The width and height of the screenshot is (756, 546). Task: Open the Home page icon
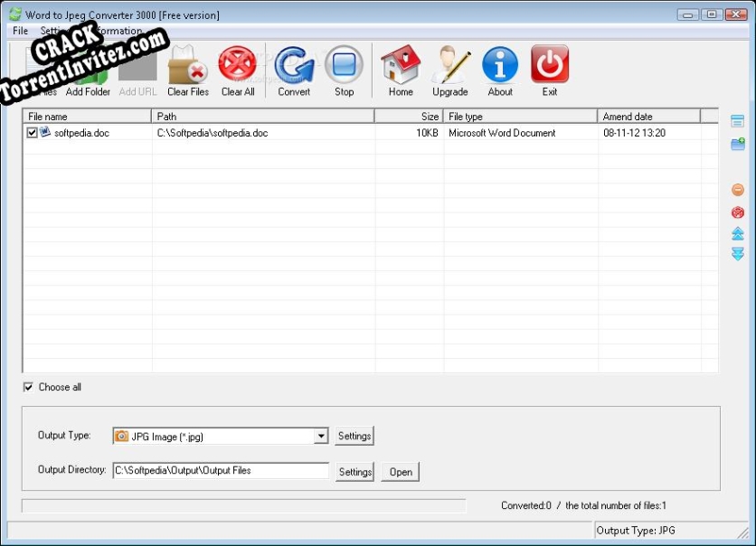click(401, 68)
